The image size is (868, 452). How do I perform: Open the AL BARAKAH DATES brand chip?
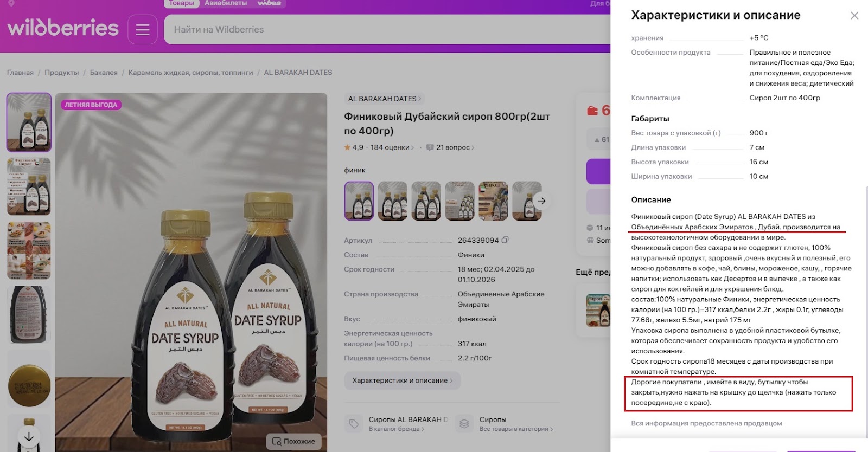pyautogui.click(x=384, y=99)
